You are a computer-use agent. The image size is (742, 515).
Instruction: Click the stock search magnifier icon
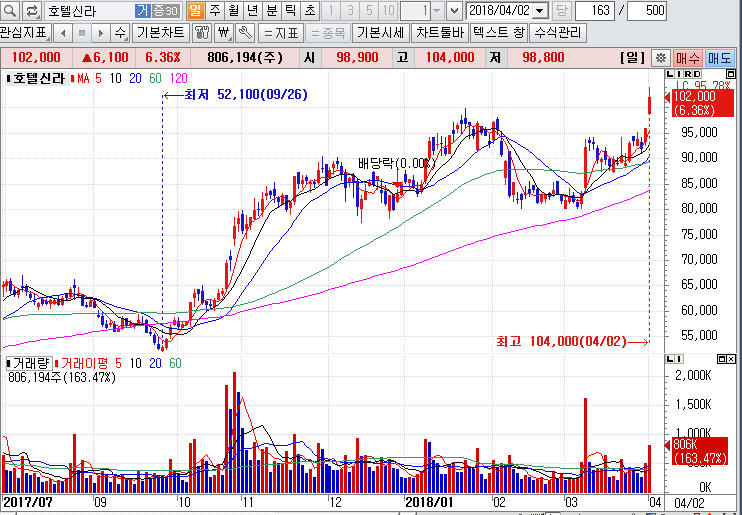(11, 11)
